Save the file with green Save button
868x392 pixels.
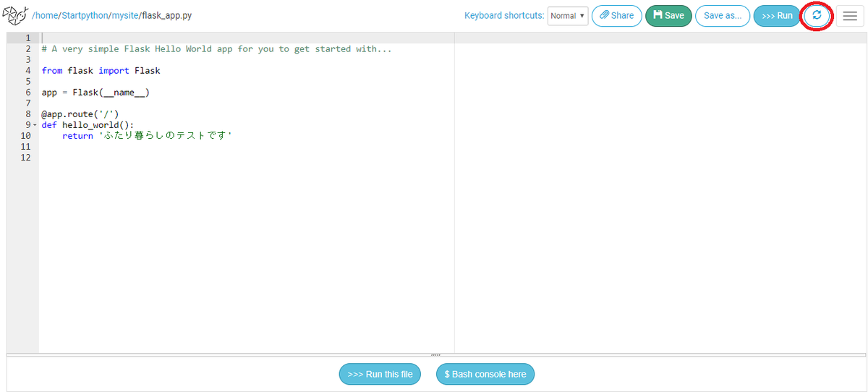pyautogui.click(x=668, y=15)
